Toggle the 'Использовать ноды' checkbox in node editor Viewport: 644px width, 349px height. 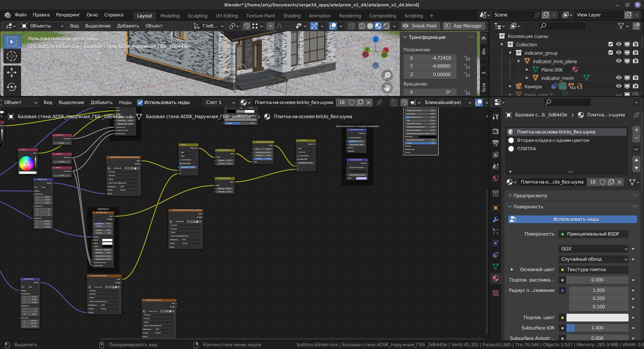[x=140, y=102]
